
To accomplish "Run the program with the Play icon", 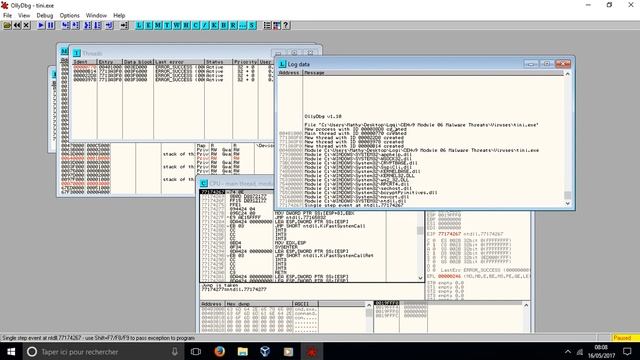I will tap(41, 25).
